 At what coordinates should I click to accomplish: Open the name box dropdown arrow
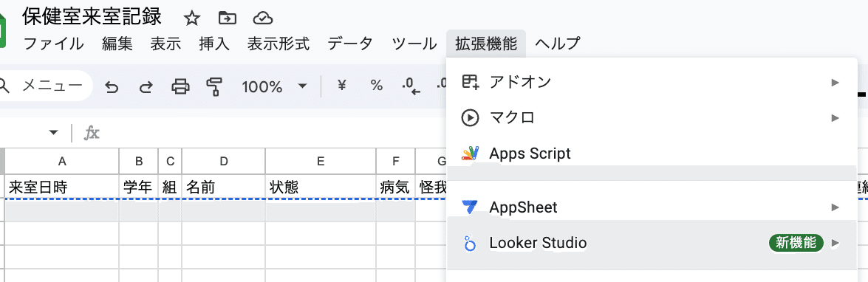(x=54, y=133)
